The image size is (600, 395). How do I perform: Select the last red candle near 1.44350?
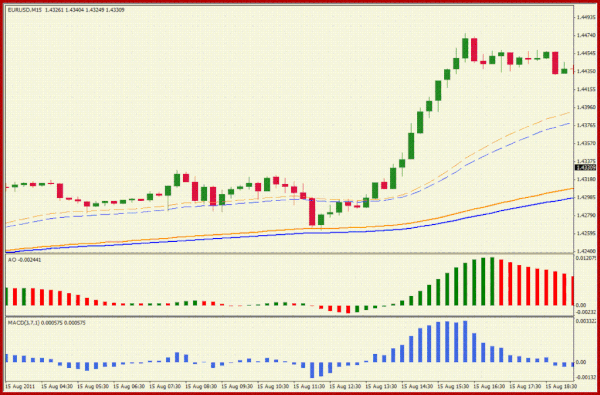pos(555,62)
